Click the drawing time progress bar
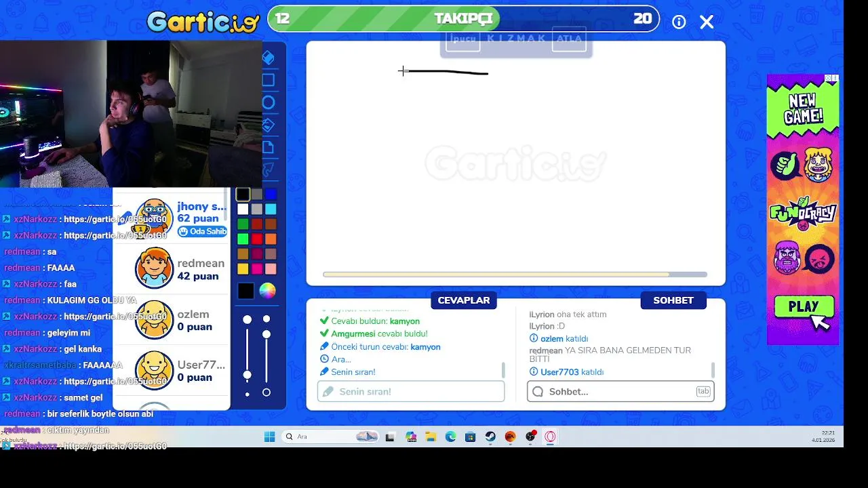The image size is (868, 488). pos(515,274)
